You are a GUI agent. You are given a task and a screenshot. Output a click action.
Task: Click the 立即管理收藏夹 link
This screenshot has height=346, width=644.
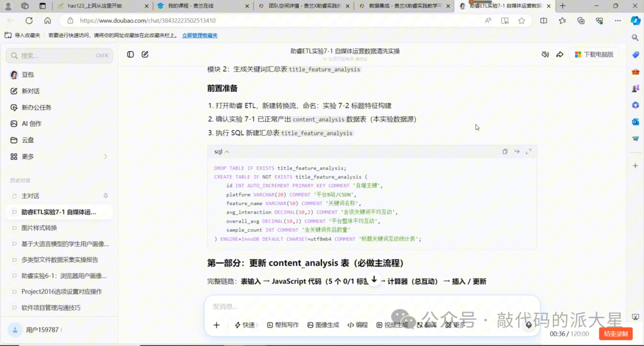pyautogui.click(x=200, y=35)
